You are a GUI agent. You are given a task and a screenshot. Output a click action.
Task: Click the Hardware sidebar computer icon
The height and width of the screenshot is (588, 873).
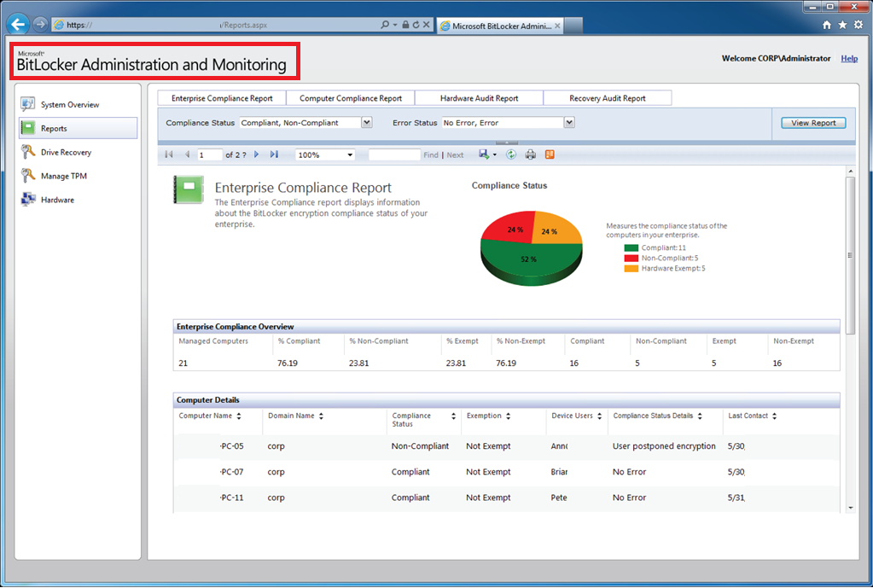[x=28, y=200]
